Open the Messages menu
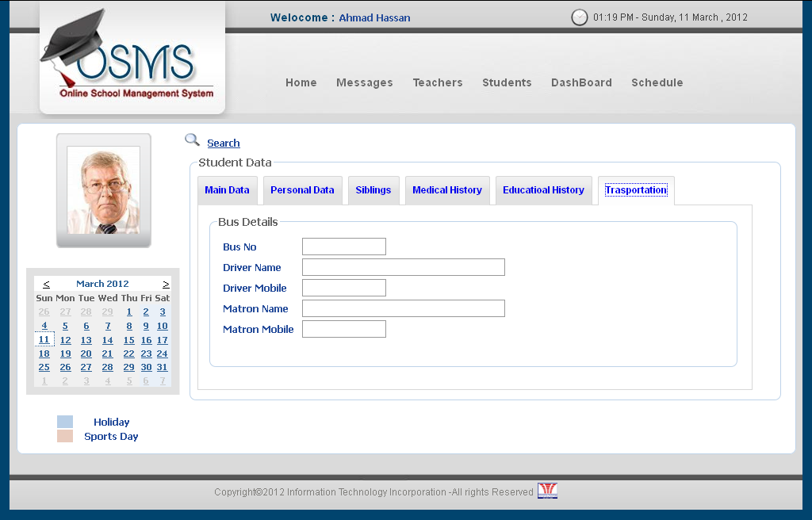 [x=365, y=83]
